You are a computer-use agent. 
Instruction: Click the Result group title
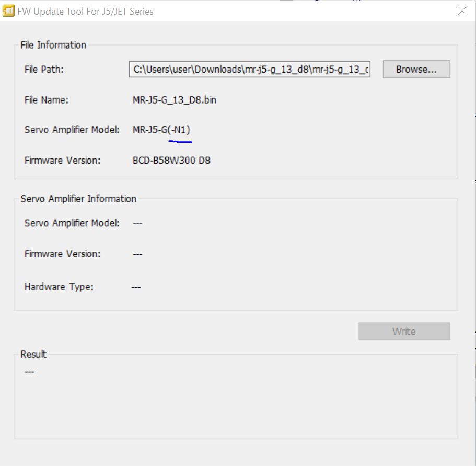(33, 354)
